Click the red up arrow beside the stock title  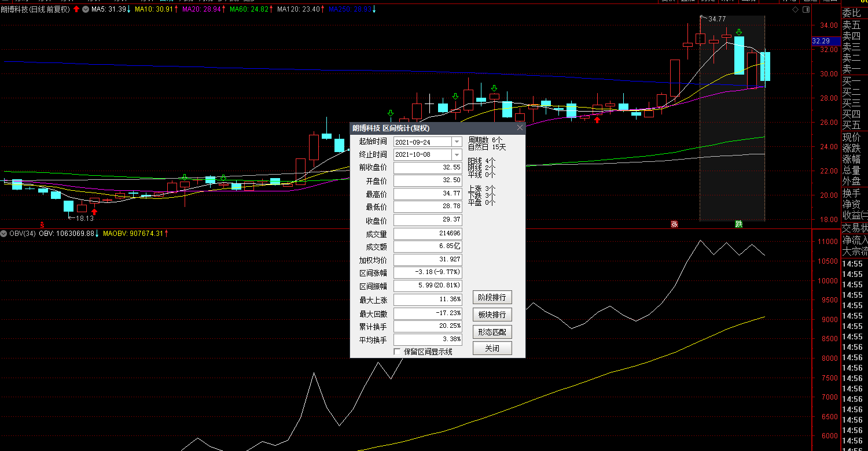(x=76, y=9)
